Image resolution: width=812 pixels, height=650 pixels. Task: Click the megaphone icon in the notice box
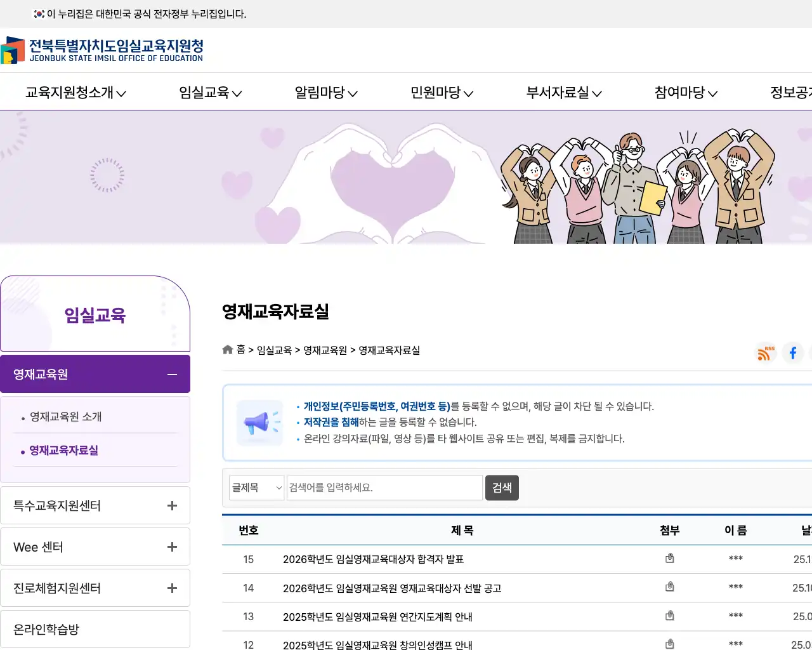click(259, 422)
